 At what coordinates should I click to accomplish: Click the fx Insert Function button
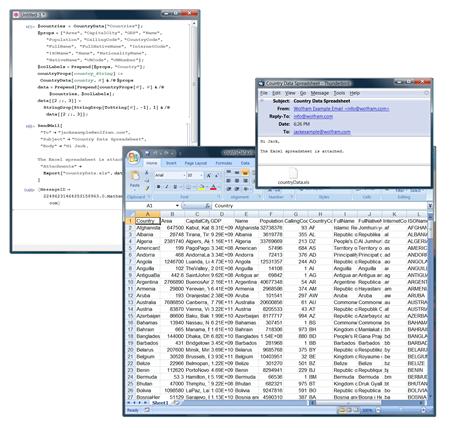tap(207, 206)
